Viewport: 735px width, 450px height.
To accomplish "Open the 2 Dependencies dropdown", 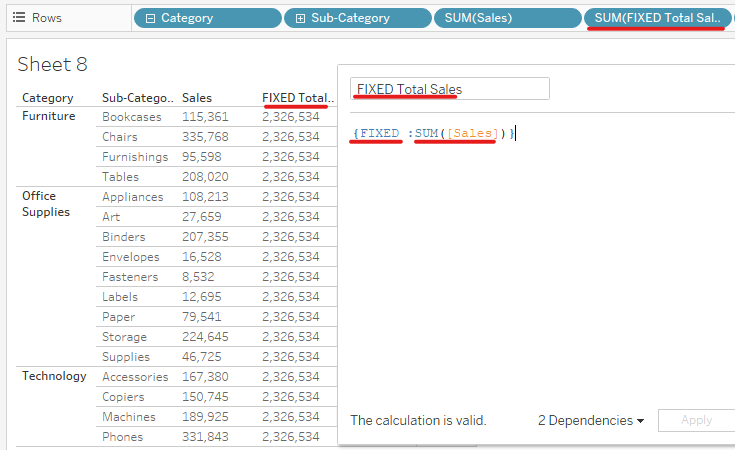I will [x=590, y=420].
